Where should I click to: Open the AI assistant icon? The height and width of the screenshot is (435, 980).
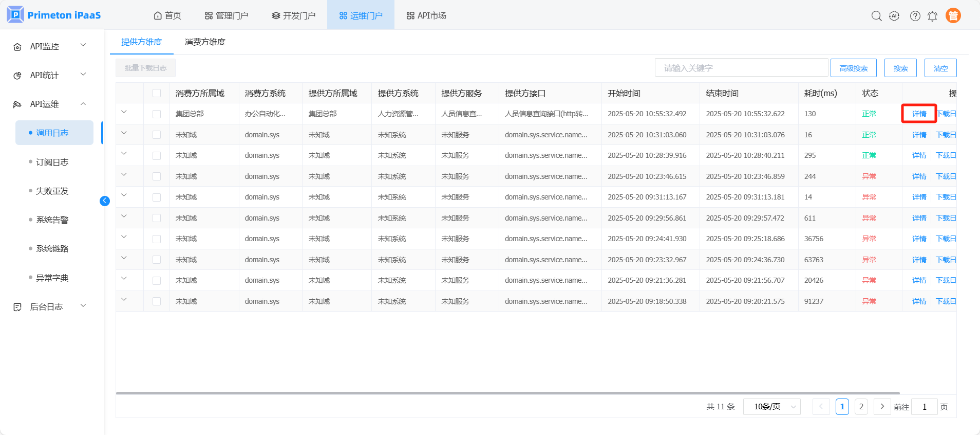pos(894,16)
